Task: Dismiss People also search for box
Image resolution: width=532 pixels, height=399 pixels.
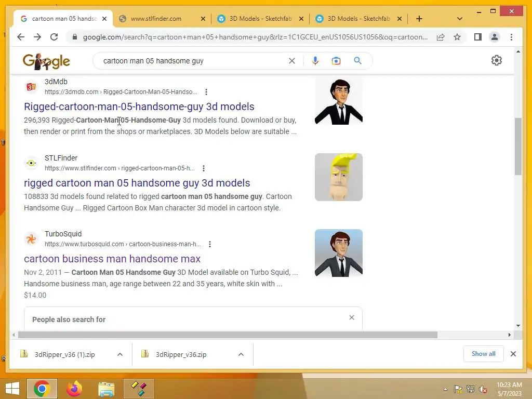Action: click(352, 317)
